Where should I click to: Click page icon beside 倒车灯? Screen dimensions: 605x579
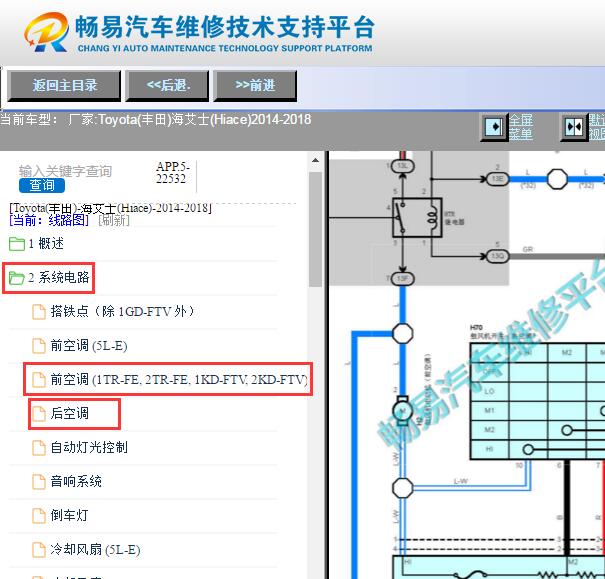39,515
